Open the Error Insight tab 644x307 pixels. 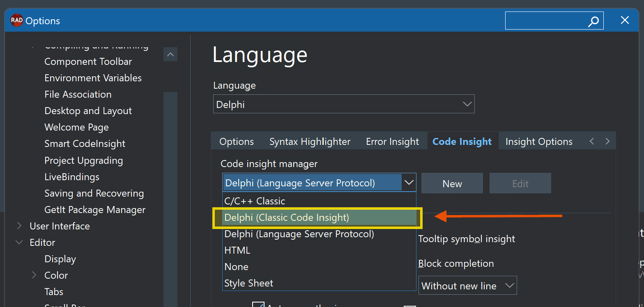point(393,142)
